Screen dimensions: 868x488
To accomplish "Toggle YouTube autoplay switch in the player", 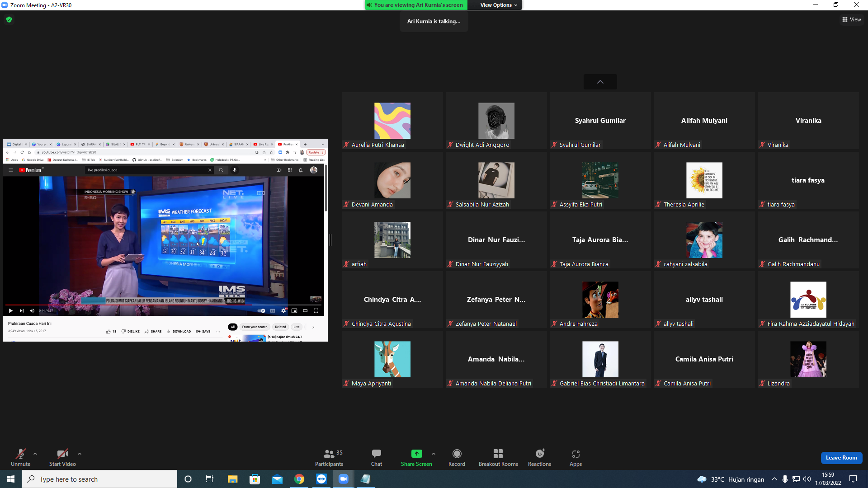I will coord(261,310).
